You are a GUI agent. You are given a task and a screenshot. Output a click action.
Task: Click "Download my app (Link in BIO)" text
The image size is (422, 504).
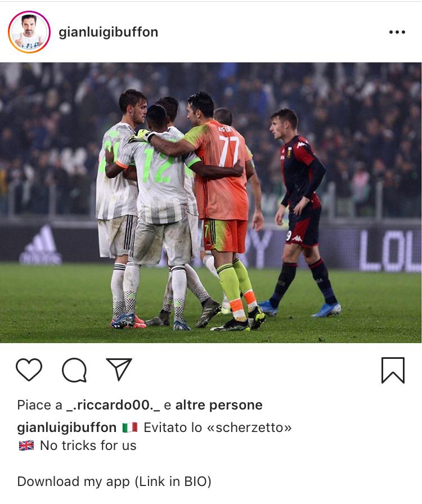tap(114, 481)
